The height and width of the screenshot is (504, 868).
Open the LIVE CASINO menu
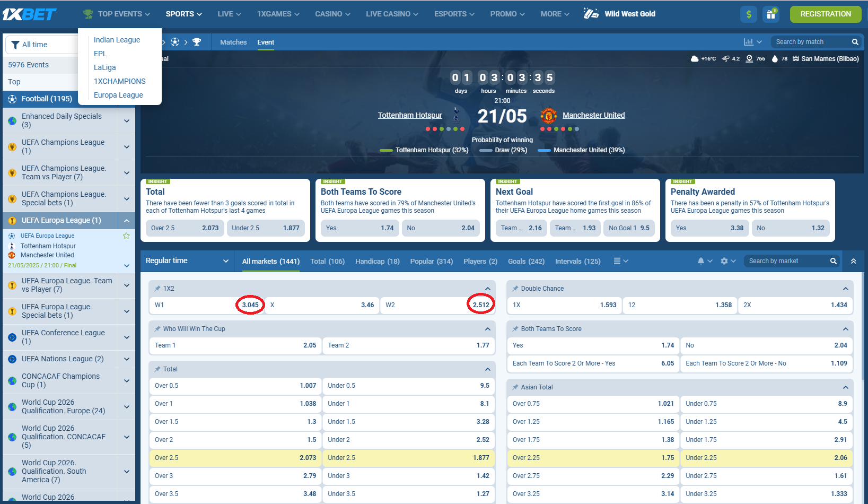(x=392, y=14)
